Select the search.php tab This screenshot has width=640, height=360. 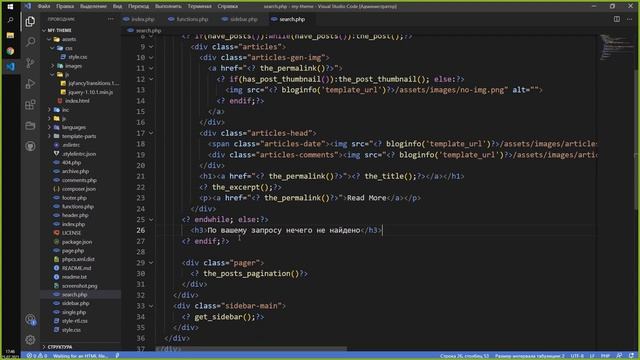click(292, 19)
